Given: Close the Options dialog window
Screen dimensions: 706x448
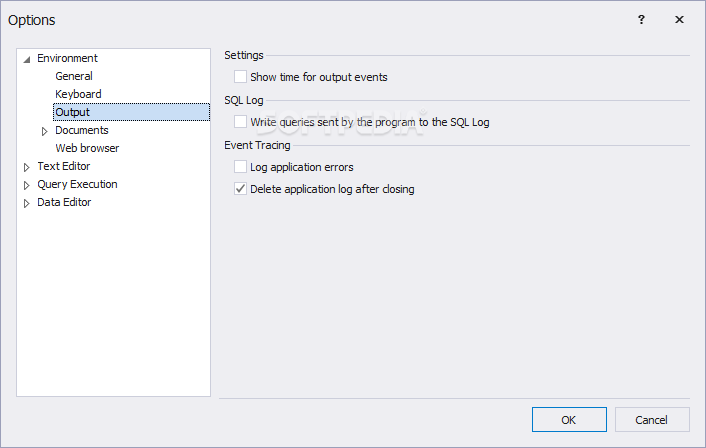Looking at the screenshot, I should pyautogui.click(x=680, y=19).
